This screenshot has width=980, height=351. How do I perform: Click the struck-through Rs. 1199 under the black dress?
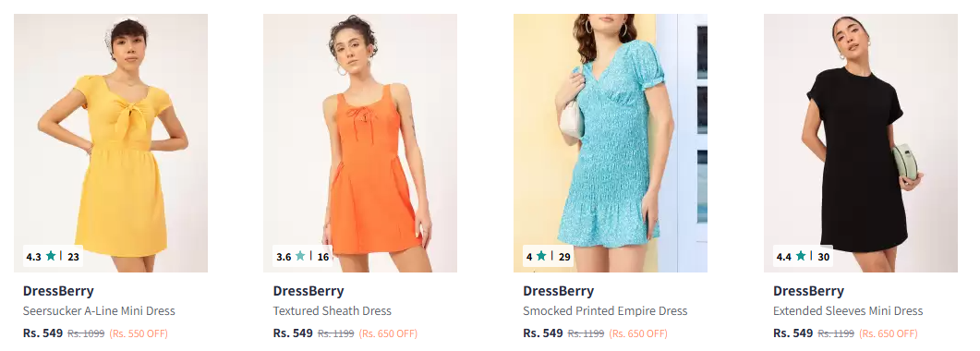pyautogui.click(x=836, y=333)
